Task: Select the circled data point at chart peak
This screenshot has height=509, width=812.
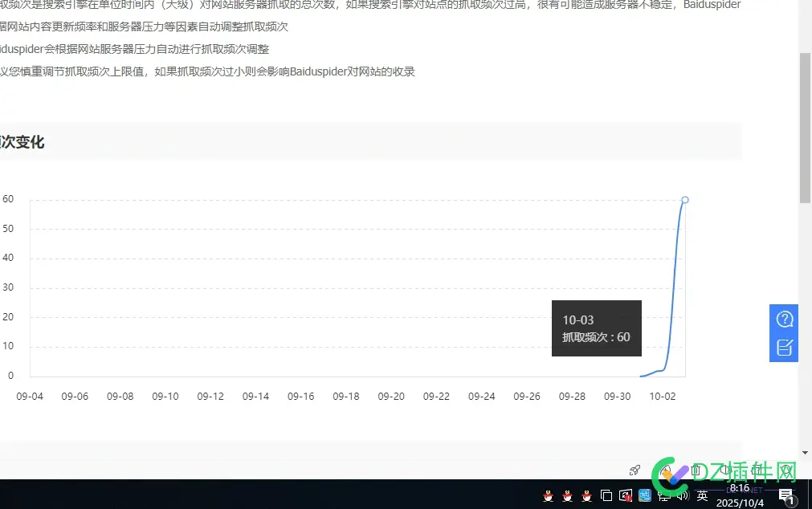Action: point(684,200)
